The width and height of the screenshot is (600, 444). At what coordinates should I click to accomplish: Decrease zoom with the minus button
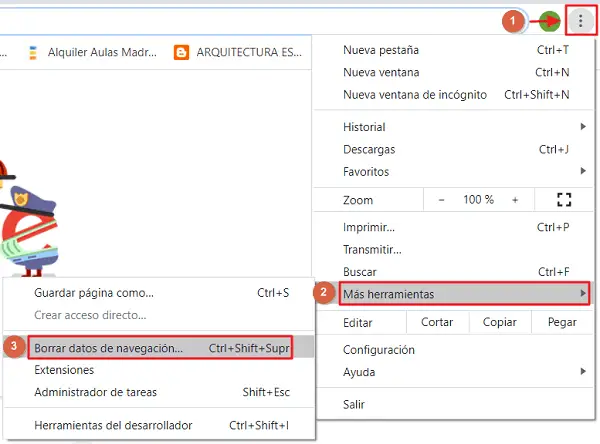(x=441, y=200)
